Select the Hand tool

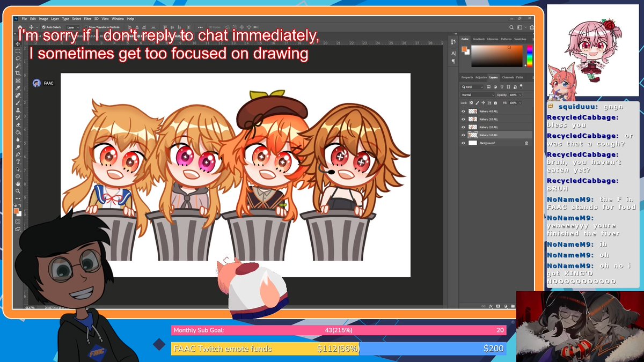click(18, 183)
